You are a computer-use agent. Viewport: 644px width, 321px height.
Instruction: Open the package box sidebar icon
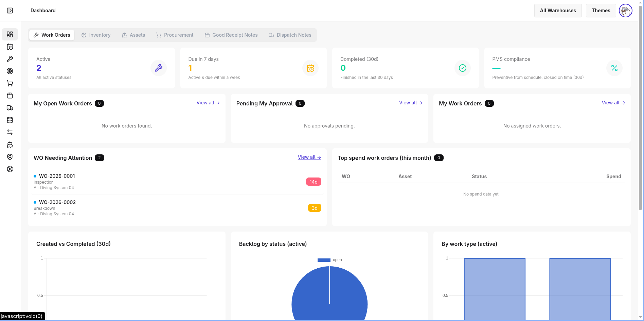10,96
